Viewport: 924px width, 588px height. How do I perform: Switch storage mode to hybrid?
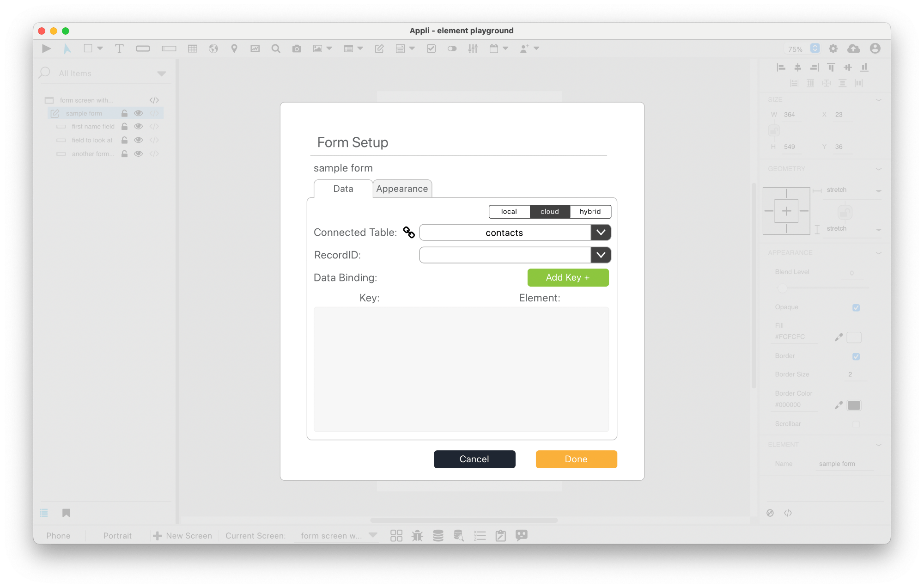click(590, 211)
